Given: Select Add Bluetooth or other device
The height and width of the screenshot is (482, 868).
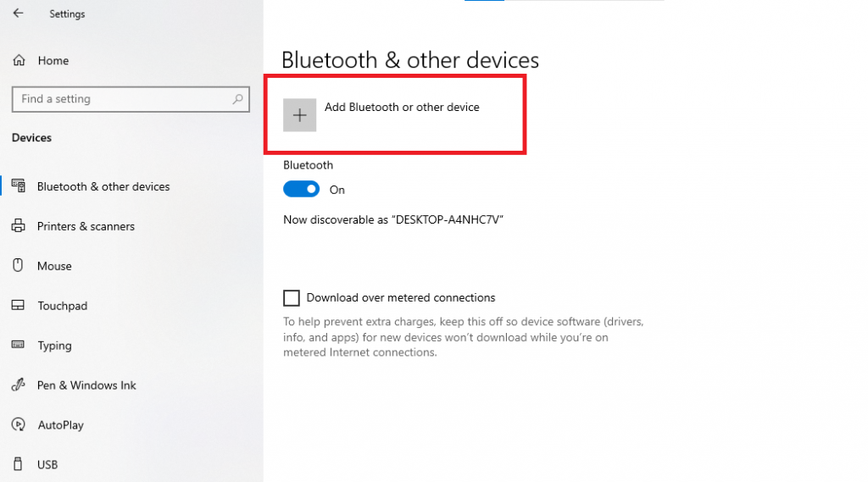Looking at the screenshot, I should [402, 107].
